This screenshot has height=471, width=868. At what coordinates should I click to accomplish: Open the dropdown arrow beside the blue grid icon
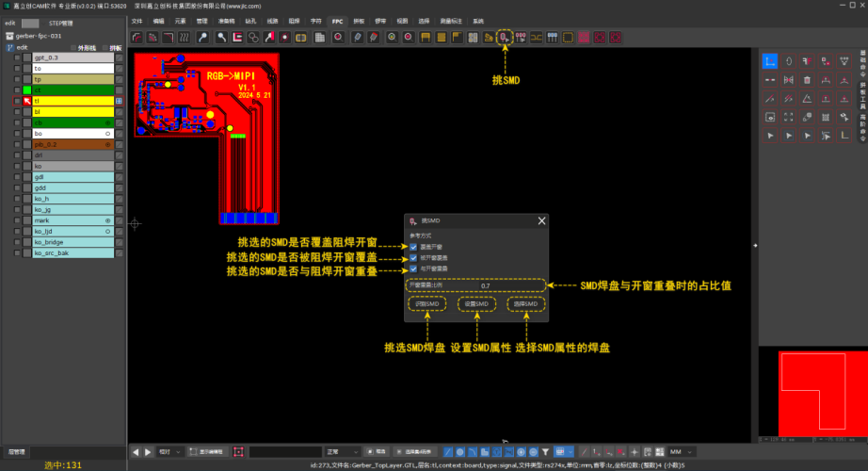571,452
